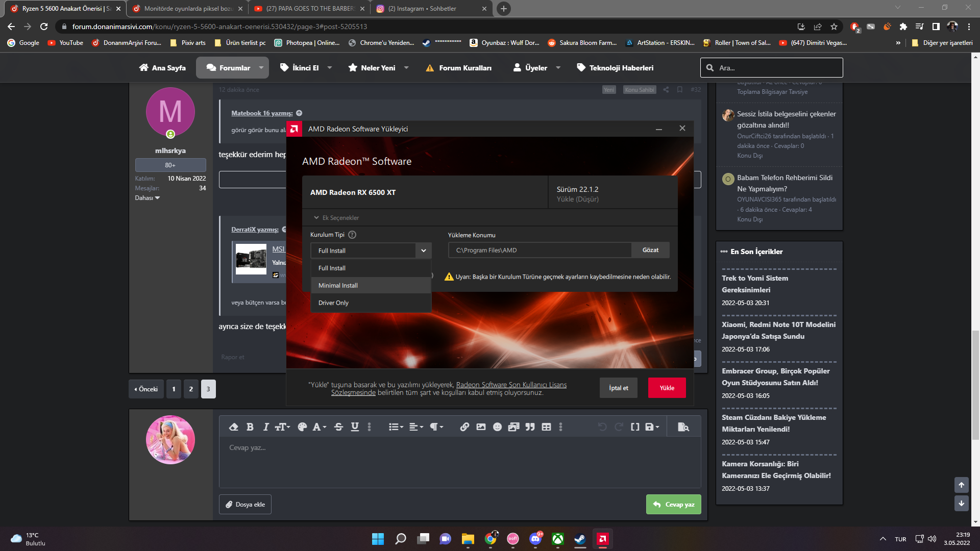The height and width of the screenshot is (551, 980).
Task: Select Driver Only install option
Action: (x=333, y=303)
